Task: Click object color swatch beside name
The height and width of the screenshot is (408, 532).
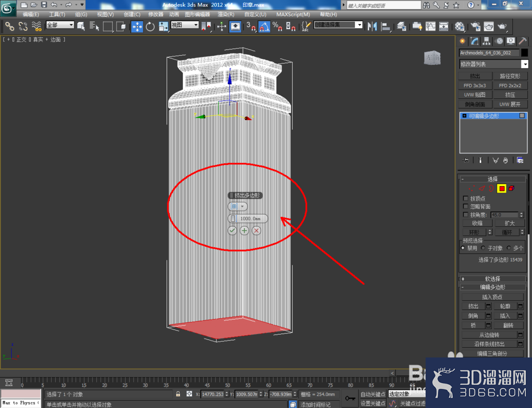Action: point(525,53)
